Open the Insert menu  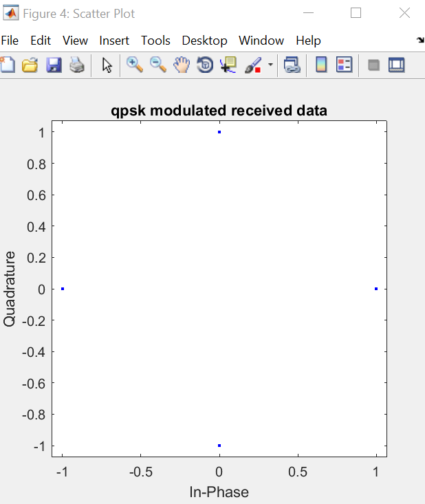[114, 41]
